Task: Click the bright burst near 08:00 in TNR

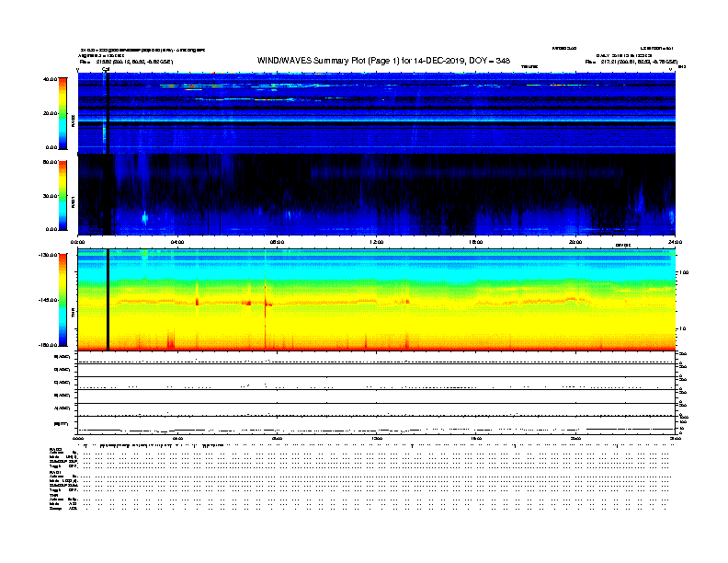Action: (266, 303)
